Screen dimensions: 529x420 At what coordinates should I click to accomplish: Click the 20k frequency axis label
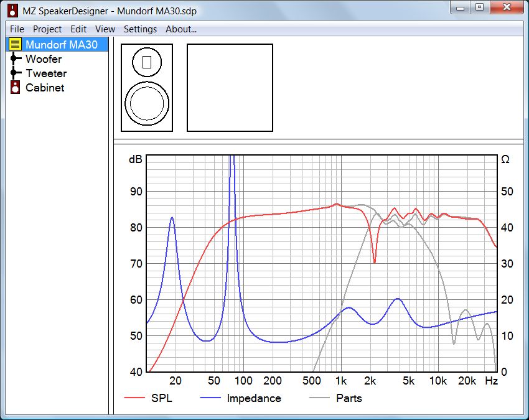467,381
